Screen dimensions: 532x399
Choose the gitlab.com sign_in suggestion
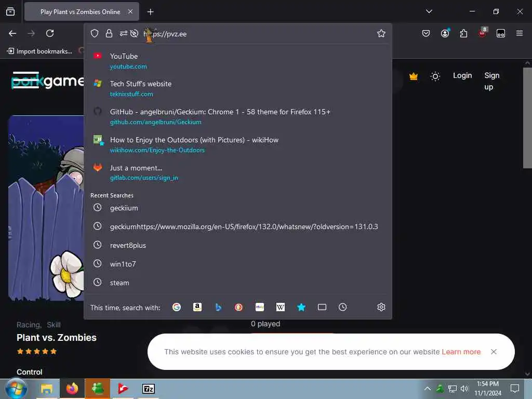click(x=237, y=172)
